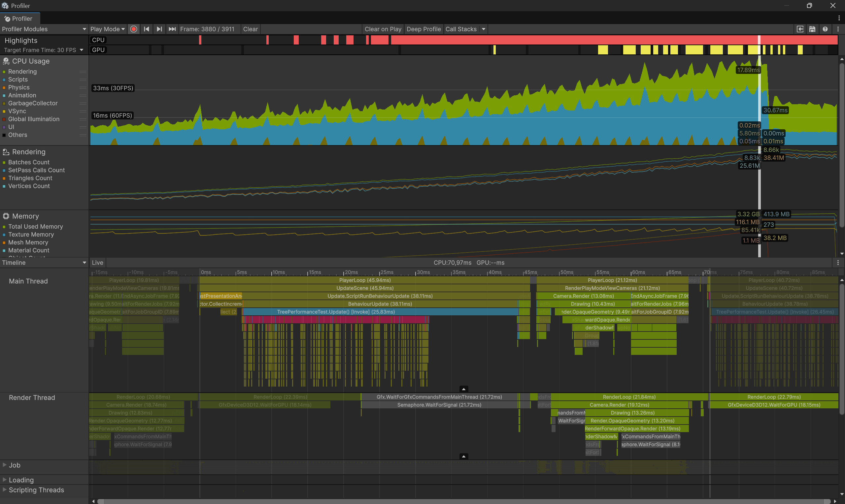Step to the previous frame
The height and width of the screenshot is (504, 845).
147,29
